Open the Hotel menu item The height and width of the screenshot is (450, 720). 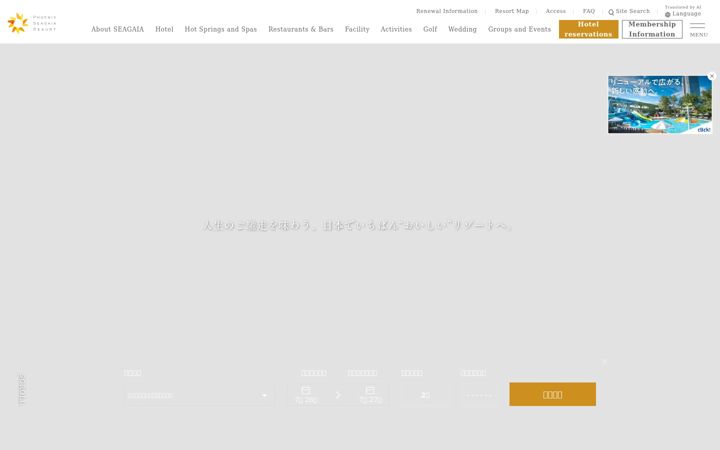[164, 29]
